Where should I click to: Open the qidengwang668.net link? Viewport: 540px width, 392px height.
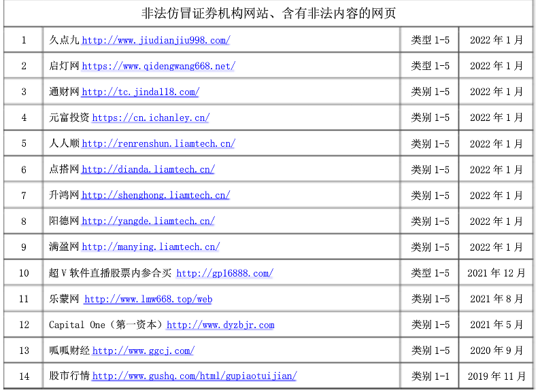(x=158, y=66)
